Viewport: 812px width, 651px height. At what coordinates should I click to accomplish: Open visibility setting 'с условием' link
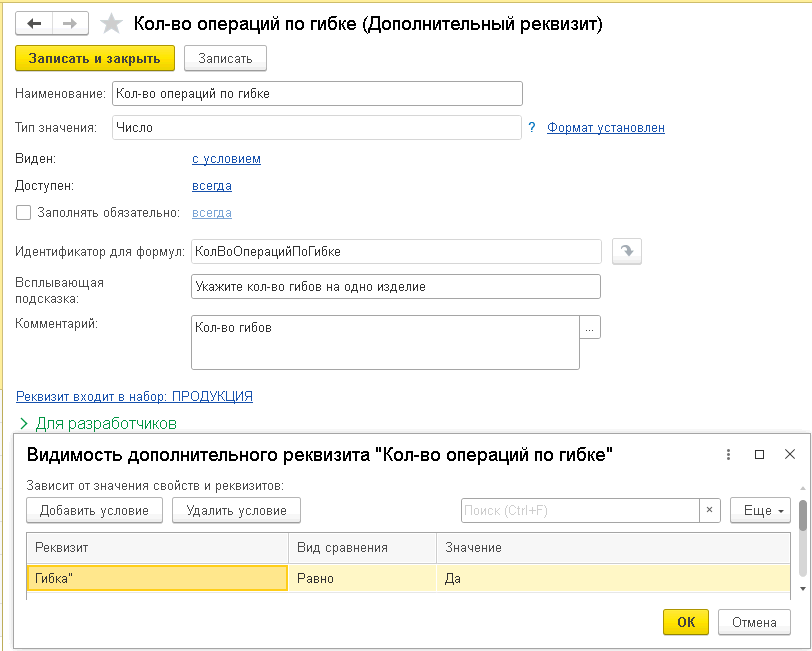click(226, 158)
